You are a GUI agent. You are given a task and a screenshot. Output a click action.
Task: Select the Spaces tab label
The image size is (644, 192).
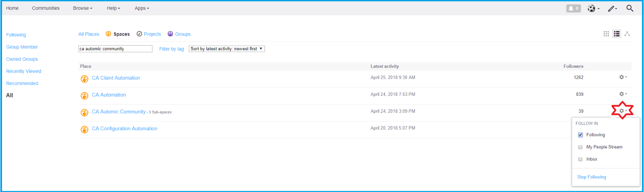pyautogui.click(x=122, y=34)
